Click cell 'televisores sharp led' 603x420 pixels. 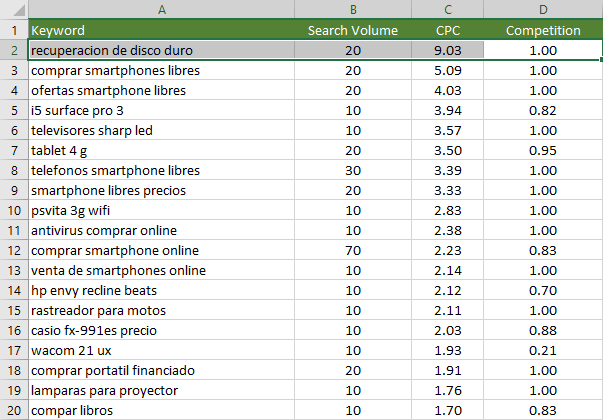pos(162,130)
